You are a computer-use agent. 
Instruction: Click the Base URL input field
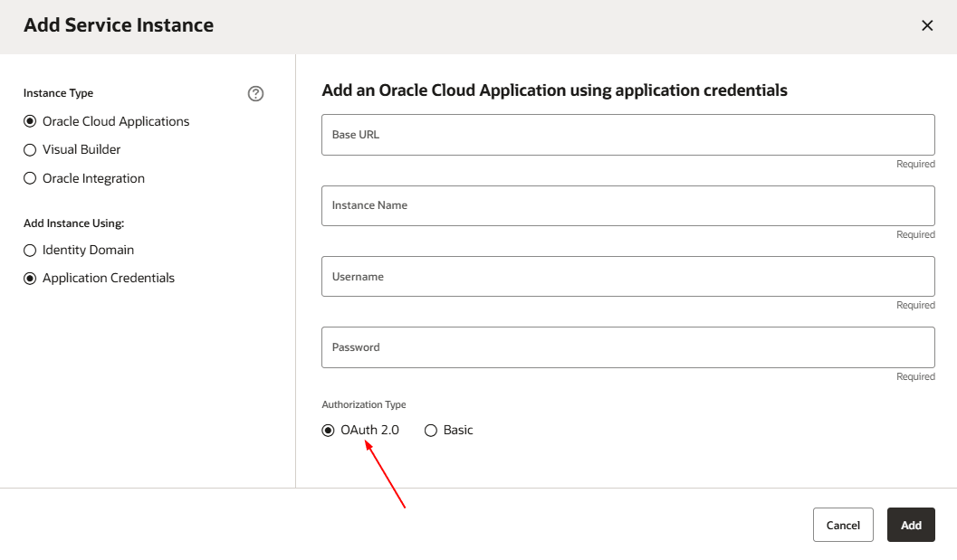627,134
